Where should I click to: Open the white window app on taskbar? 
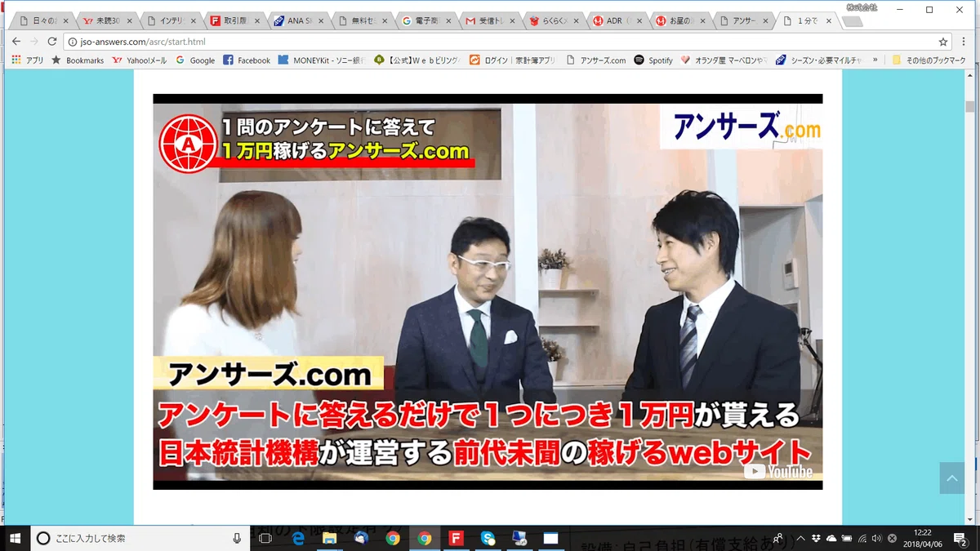point(551,538)
